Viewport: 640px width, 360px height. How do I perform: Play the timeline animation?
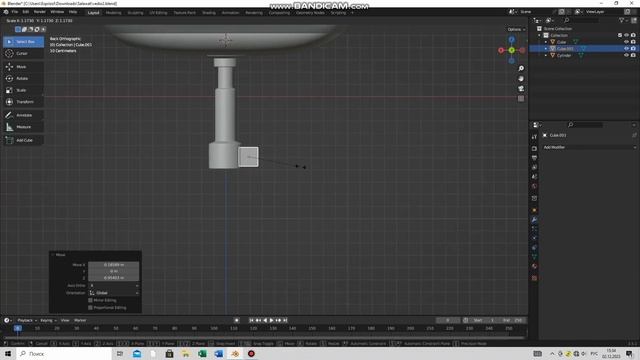(272, 320)
